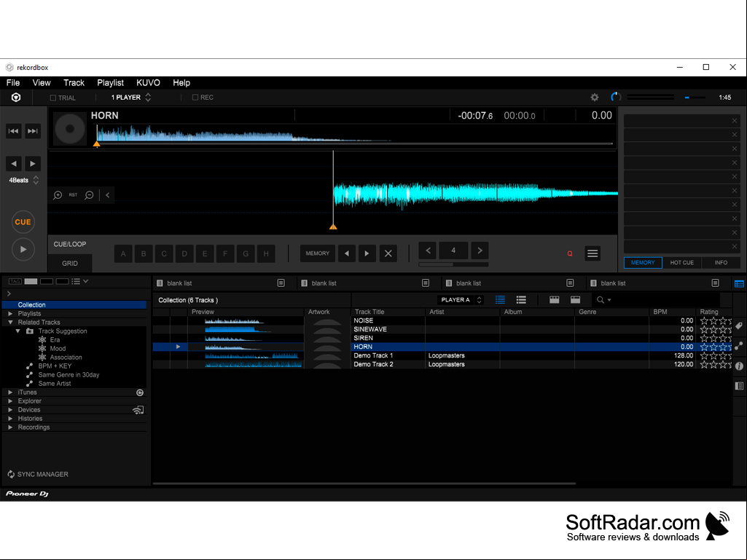Image resolution: width=747 pixels, height=560 pixels.
Task: Select the MEMORY tab
Action: coord(643,263)
